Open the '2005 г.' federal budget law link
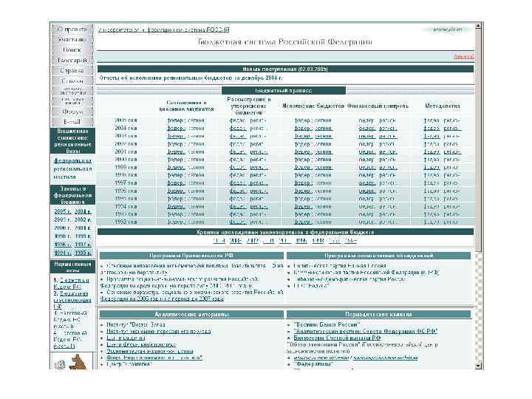The height and width of the screenshot is (399, 532). [62, 211]
